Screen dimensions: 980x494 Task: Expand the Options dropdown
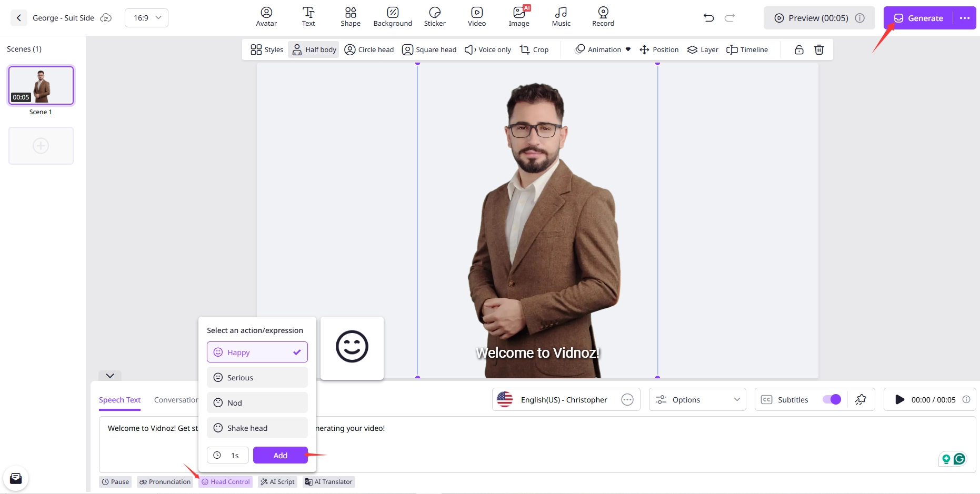tap(697, 400)
